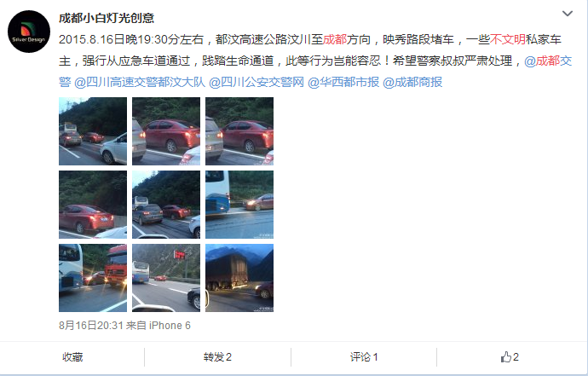View top-middle red sedan photo
The height and width of the screenshot is (376, 588).
pyautogui.click(x=166, y=131)
